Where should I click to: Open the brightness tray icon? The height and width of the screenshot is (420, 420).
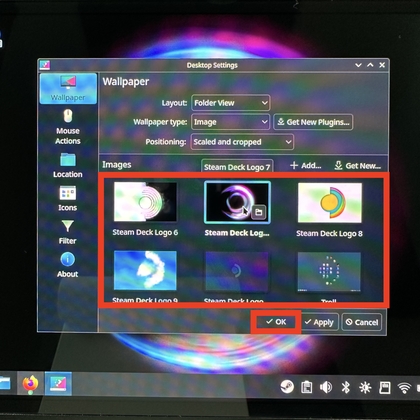pos(365,387)
